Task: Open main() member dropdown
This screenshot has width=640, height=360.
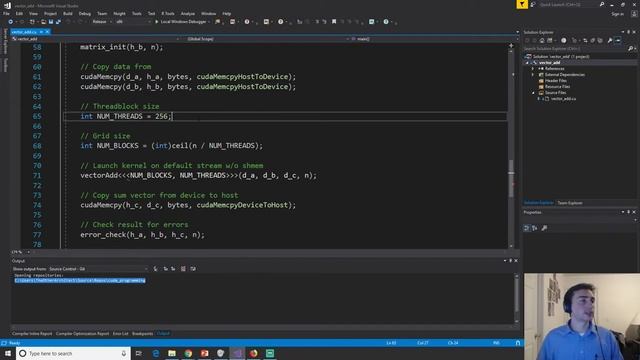Action: click(434, 39)
